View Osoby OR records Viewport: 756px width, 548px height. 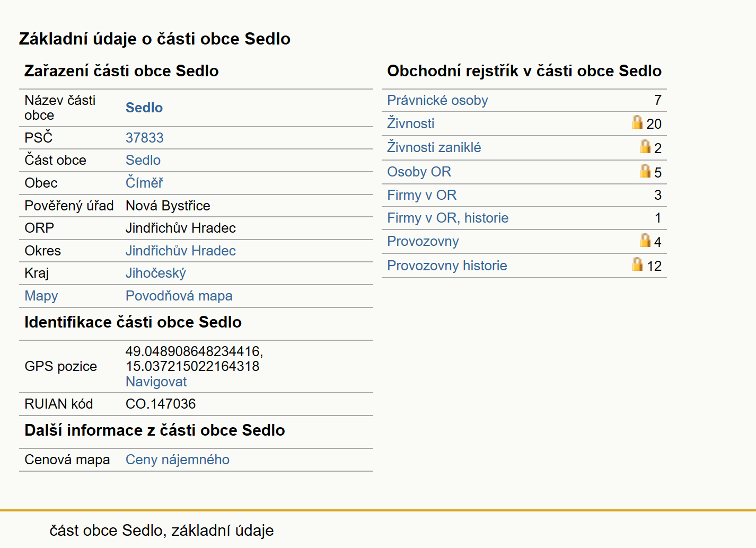tap(419, 172)
